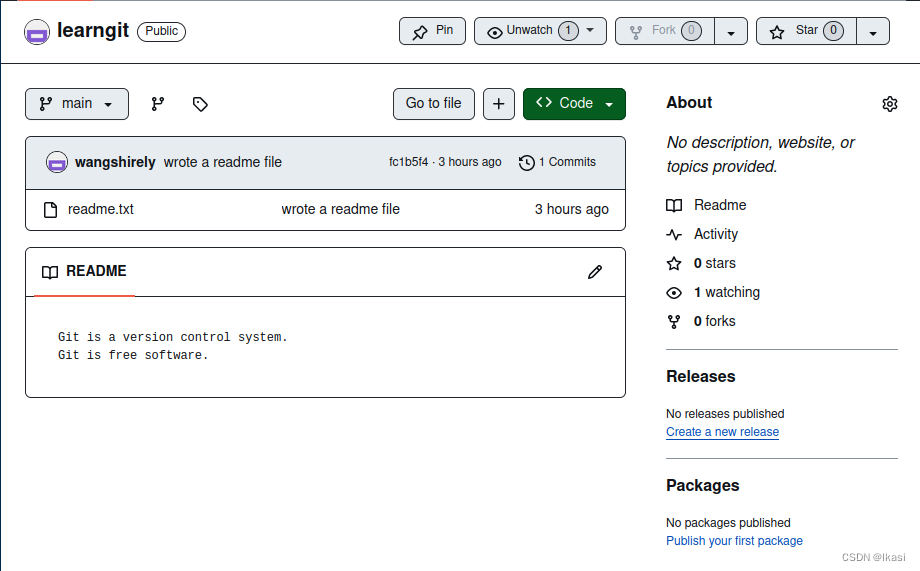This screenshot has width=920, height=571.
Task: Click the learngit repository owner avatar
Action: point(36,32)
